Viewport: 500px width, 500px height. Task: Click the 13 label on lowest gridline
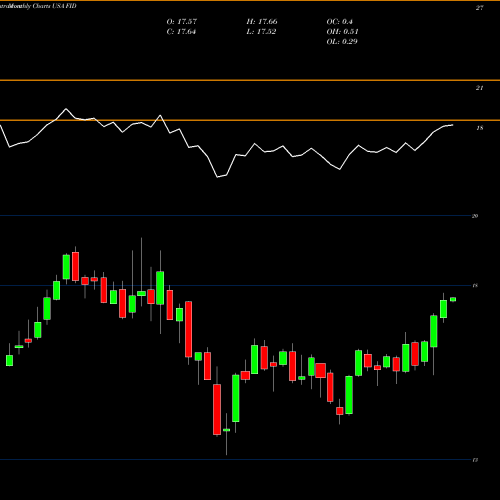(475, 460)
